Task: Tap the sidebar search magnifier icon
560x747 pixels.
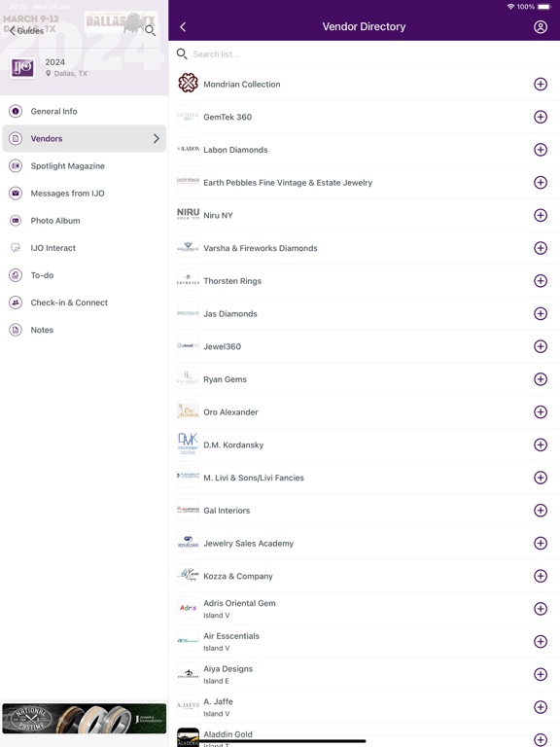Action: point(150,30)
